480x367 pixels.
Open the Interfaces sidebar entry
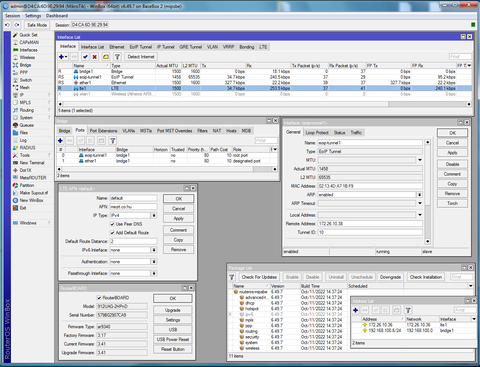28,50
